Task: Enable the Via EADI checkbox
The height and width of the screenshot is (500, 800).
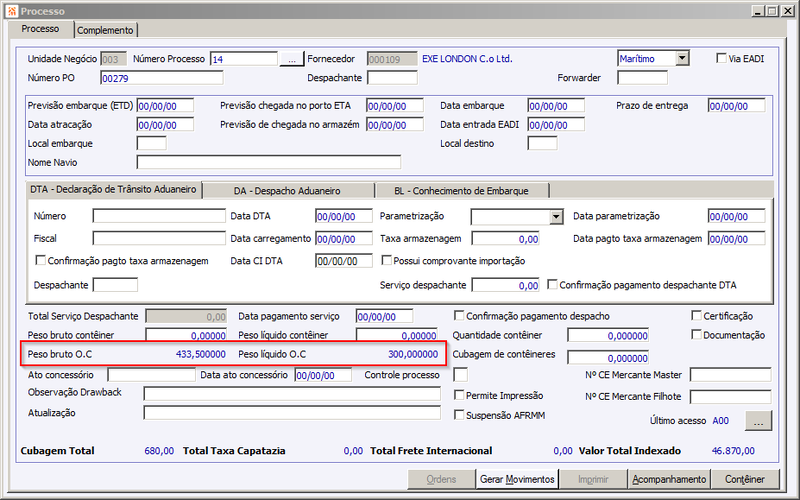Action: pos(721,58)
